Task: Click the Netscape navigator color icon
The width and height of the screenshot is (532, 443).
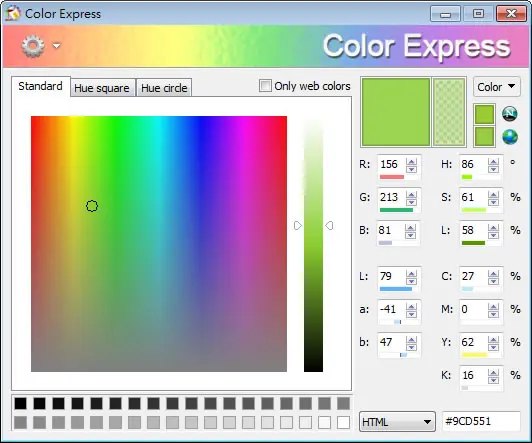Action: [x=510, y=114]
